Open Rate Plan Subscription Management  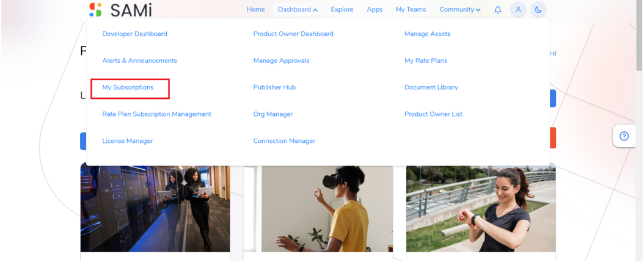[156, 114]
